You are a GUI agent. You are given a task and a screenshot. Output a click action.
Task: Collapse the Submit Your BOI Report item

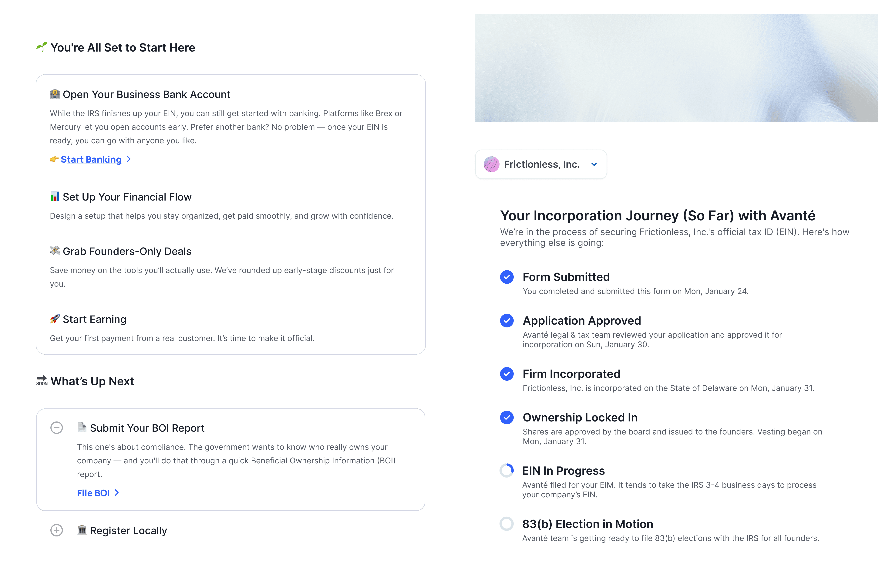[x=57, y=428]
